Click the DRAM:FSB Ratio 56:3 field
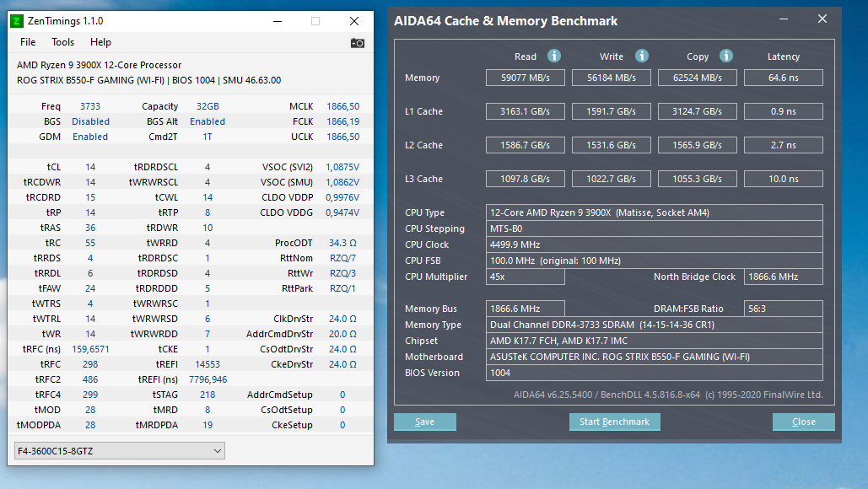 click(784, 309)
